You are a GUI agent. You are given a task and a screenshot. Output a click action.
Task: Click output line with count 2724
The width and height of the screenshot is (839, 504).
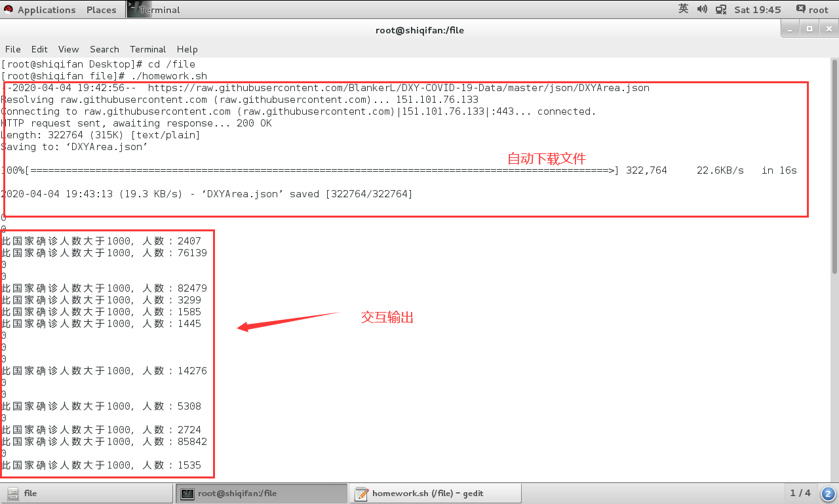(102, 430)
